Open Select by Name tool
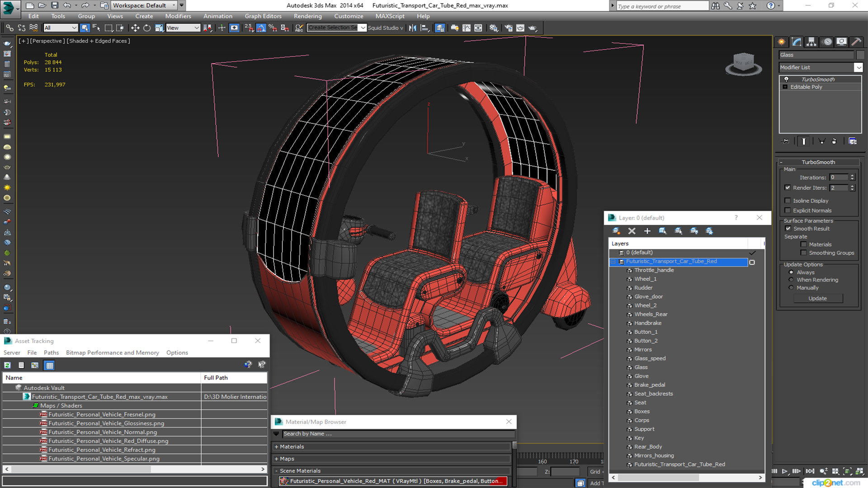 click(x=96, y=28)
